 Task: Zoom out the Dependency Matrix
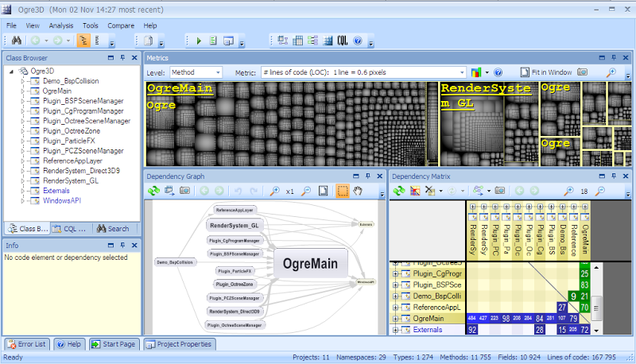point(600,191)
